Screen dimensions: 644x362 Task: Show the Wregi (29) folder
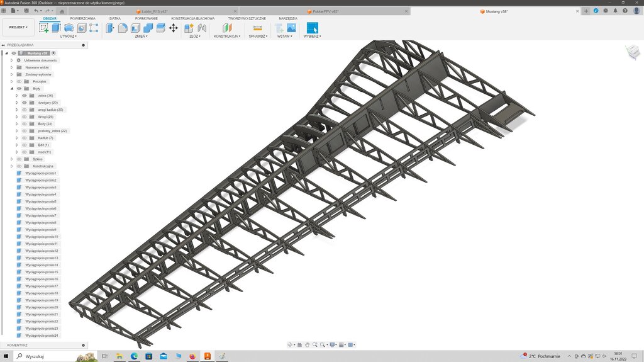25,116
